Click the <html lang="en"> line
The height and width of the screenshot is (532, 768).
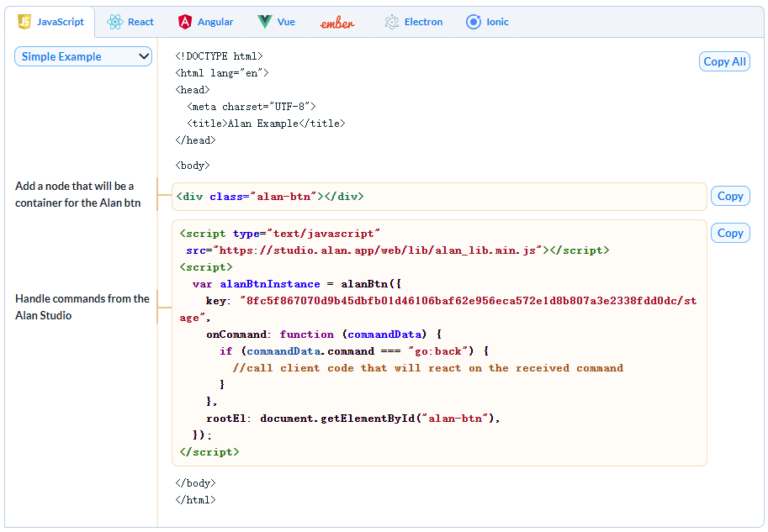[x=222, y=73]
